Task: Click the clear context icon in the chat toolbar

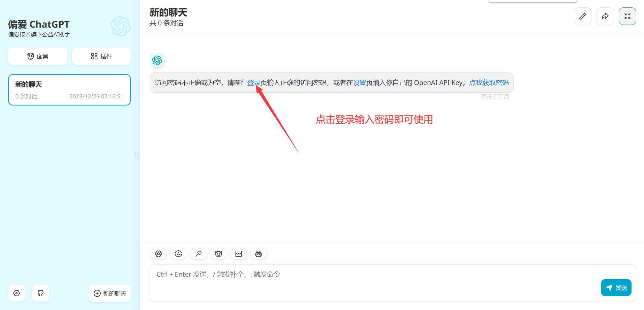Action: (239, 254)
